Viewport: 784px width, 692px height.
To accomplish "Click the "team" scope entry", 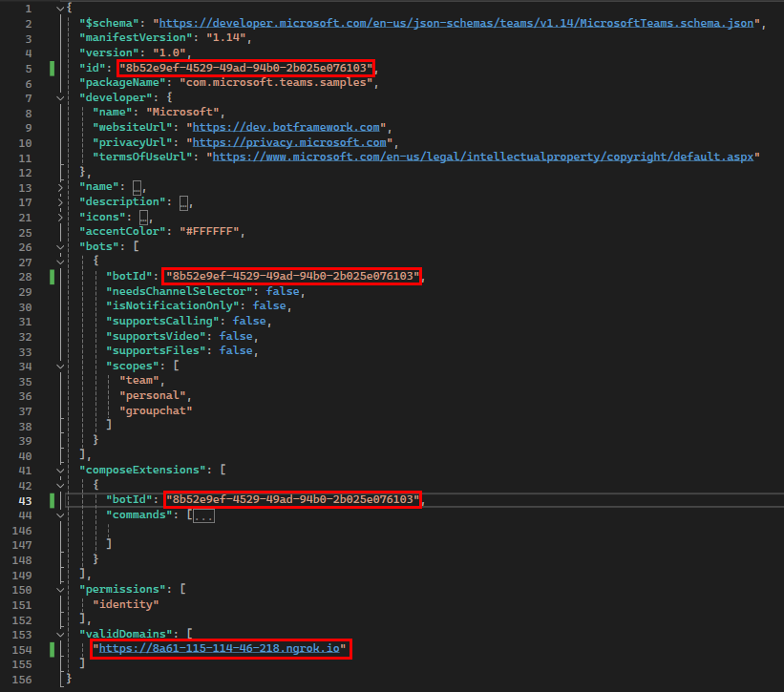I will coord(139,380).
